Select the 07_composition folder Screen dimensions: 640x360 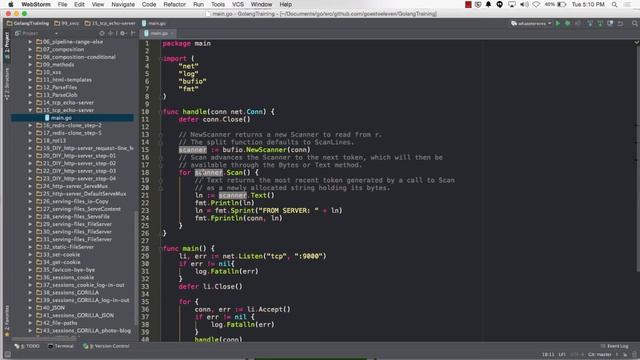(x=60, y=49)
